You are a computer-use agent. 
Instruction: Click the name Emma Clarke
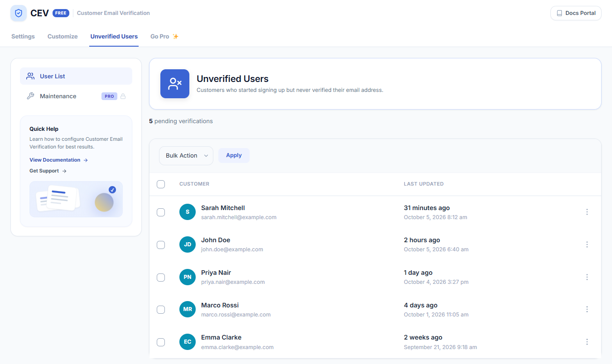[221, 337]
